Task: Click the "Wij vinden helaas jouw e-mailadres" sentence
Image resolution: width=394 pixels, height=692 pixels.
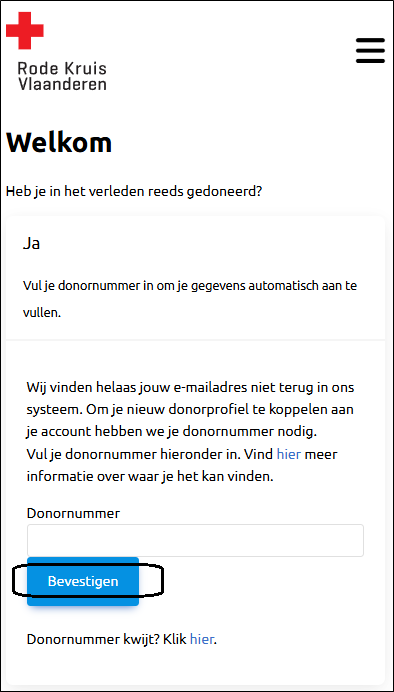Action: point(191,388)
